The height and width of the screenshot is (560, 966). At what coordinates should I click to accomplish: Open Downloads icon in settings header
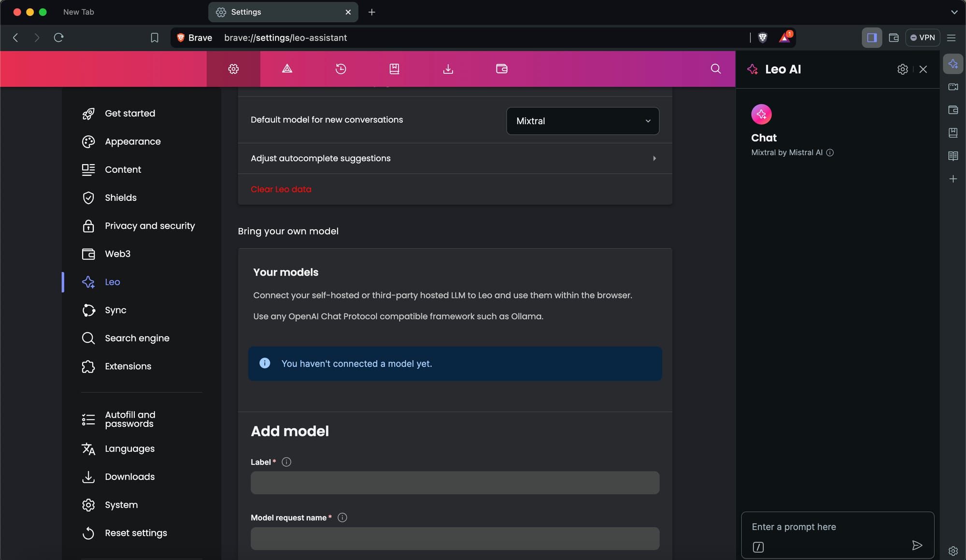[x=448, y=69]
